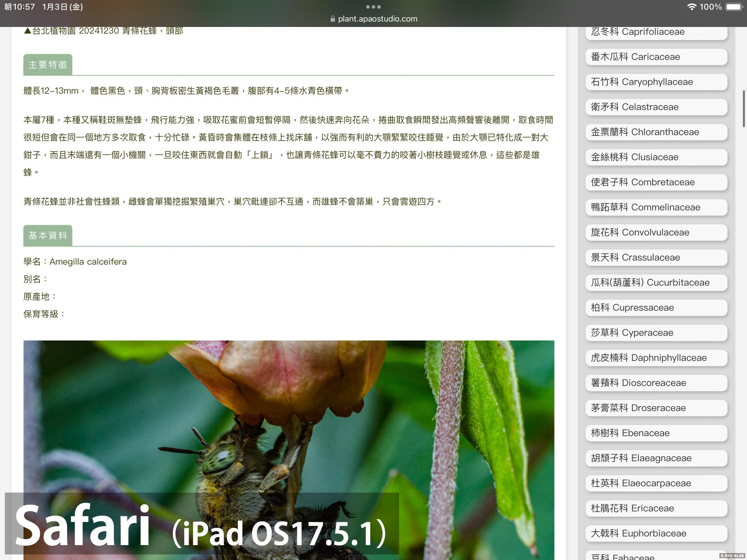Select 石竹科 Caryophyllaceae in sidebar
Viewport: 747px width, 560px height.
click(656, 82)
